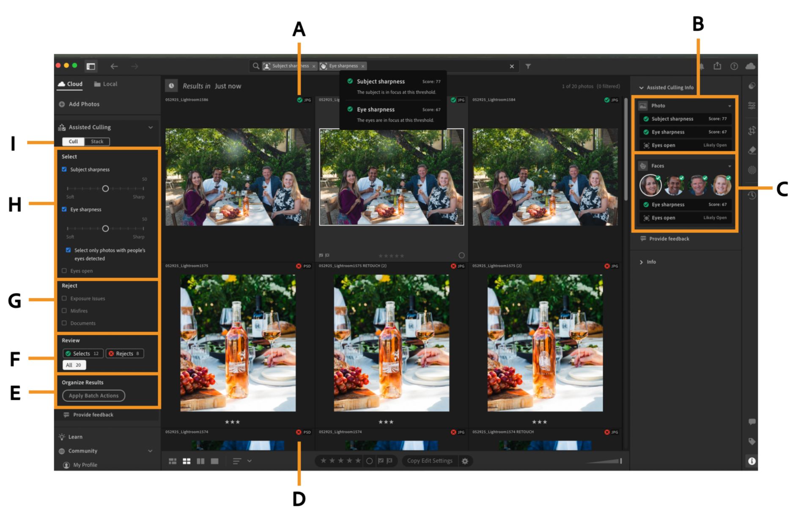
Task: Show All 20 photos in review
Action: [74, 365]
